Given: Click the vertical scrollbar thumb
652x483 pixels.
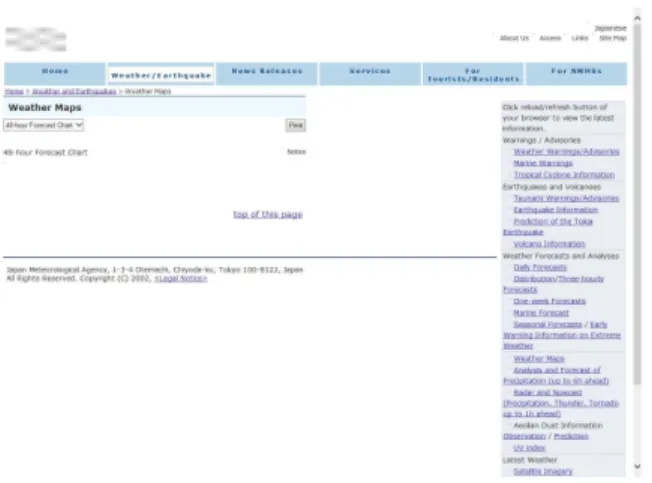Looking at the screenshot, I should [x=637, y=205].
